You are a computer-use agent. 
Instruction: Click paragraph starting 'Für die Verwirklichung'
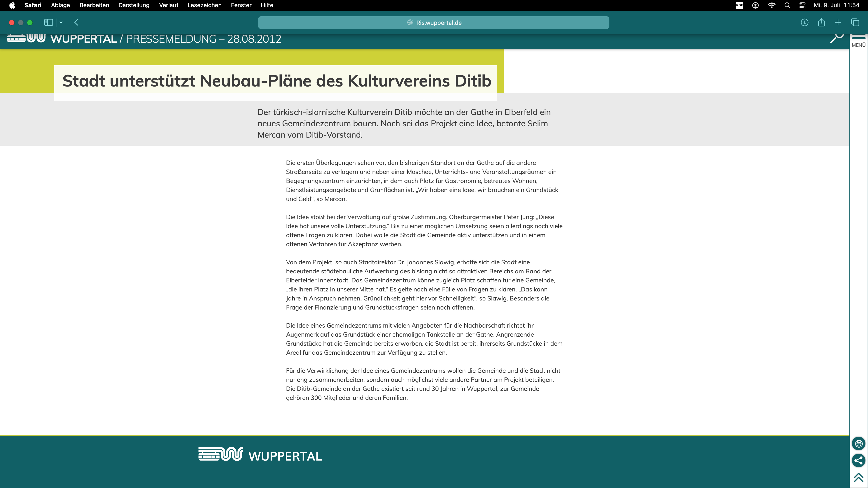(423, 384)
